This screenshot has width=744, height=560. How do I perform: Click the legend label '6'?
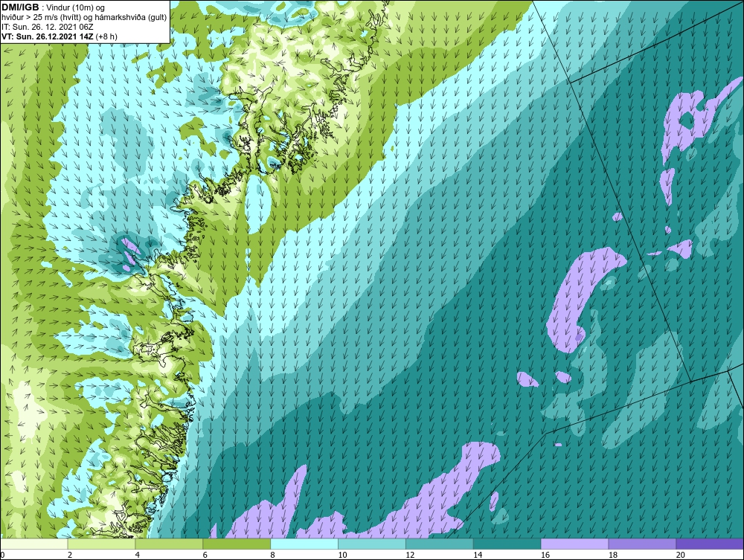205,555
